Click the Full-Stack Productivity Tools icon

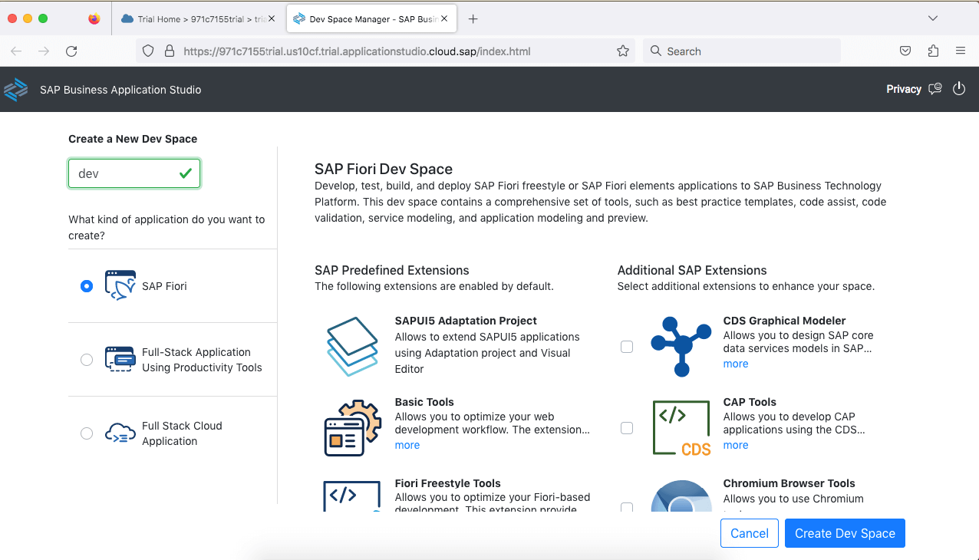[120, 360]
